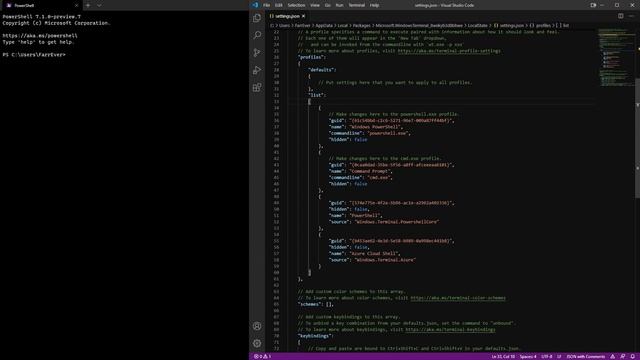Click the Users breadcrumb segment
The height and width of the screenshot is (360, 640).
coord(284,25)
